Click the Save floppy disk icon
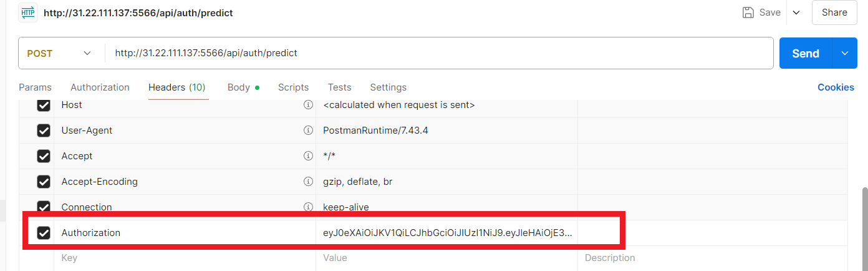The image size is (868, 271). click(748, 12)
